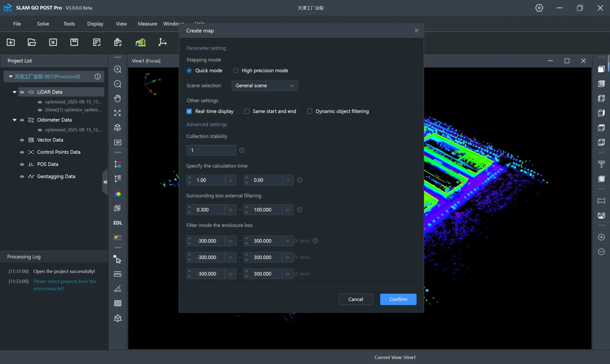Click the 3D view mode icon
Screen dimensions: 610x364
118,142
